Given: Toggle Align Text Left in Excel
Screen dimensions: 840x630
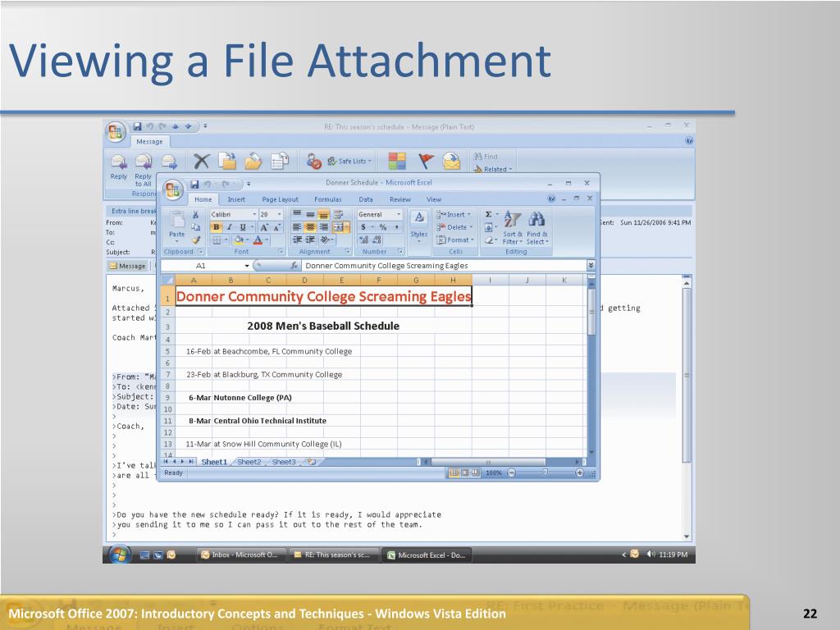Looking at the screenshot, I should 297,227.
